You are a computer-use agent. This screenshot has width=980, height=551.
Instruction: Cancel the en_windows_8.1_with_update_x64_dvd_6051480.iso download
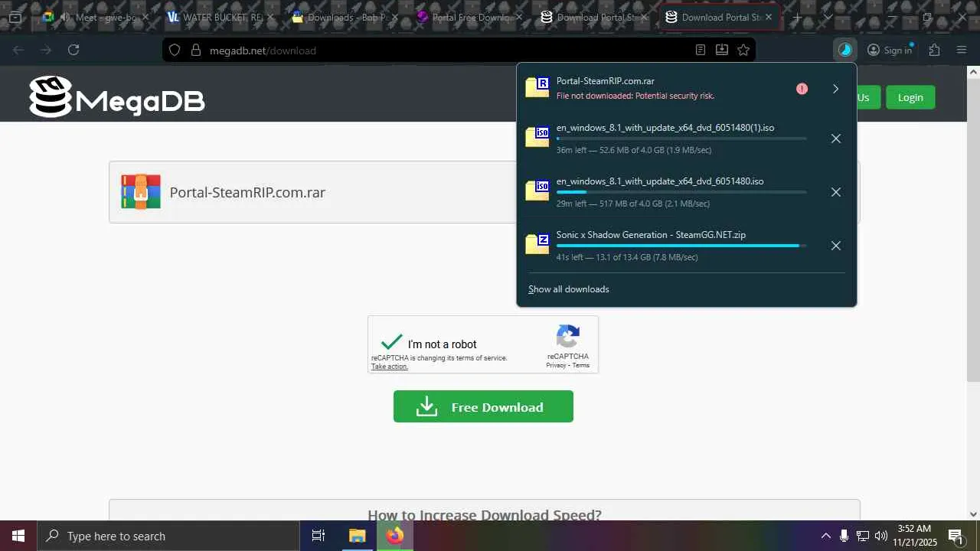point(836,192)
